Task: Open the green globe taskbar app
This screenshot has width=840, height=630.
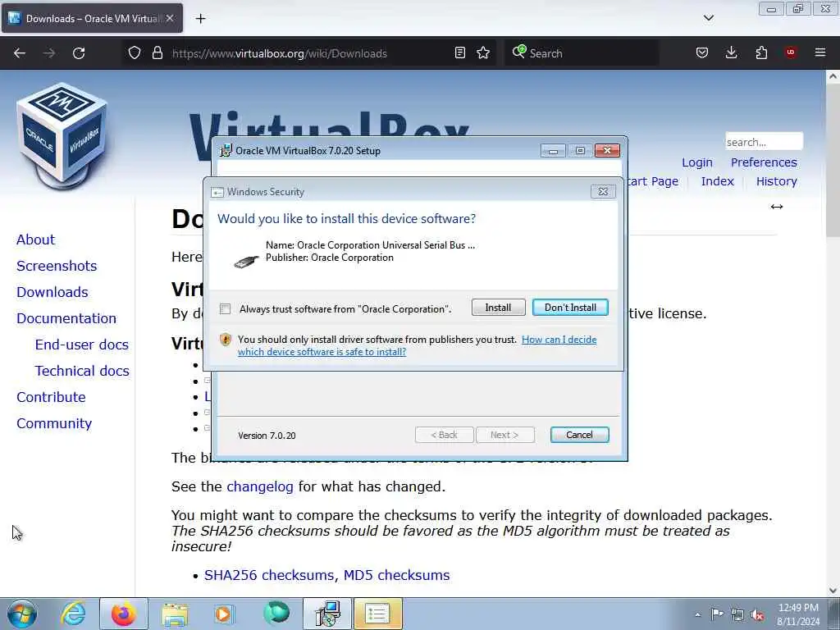Action: [276, 613]
